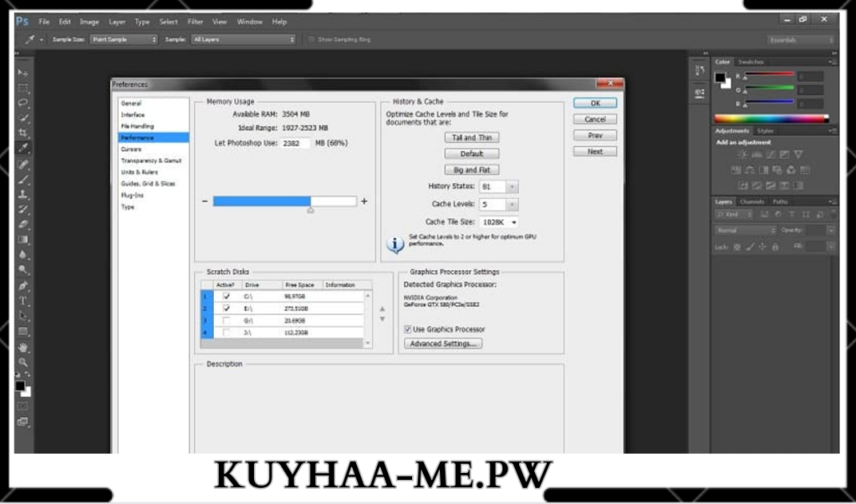The height and width of the screenshot is (504, 856).
Task: Open the layer Kind filter dropdown
Action: [x=734, y=215]
